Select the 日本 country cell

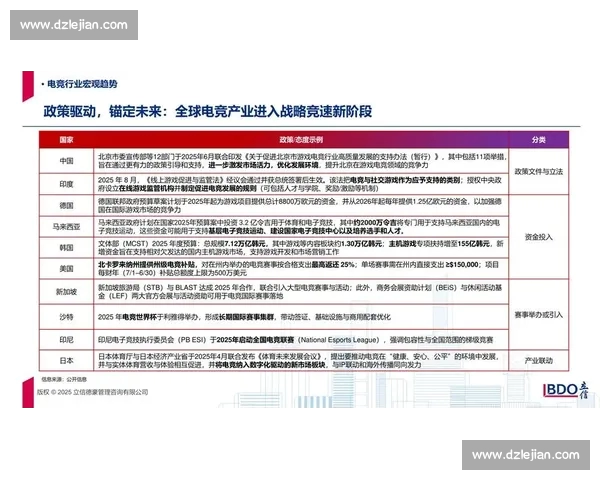(66, 360)
